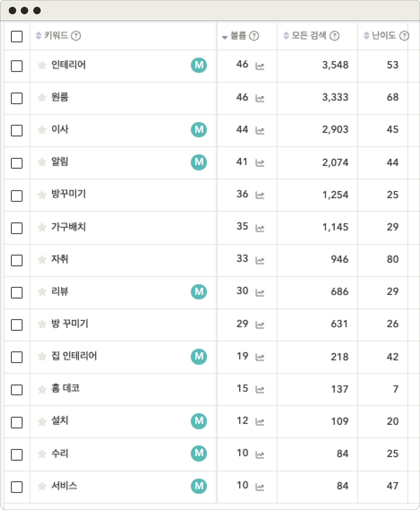Screen dimensions: 420x510
Task: Toggle the select-all checkbox in header
Action: [x=17, y=37]
